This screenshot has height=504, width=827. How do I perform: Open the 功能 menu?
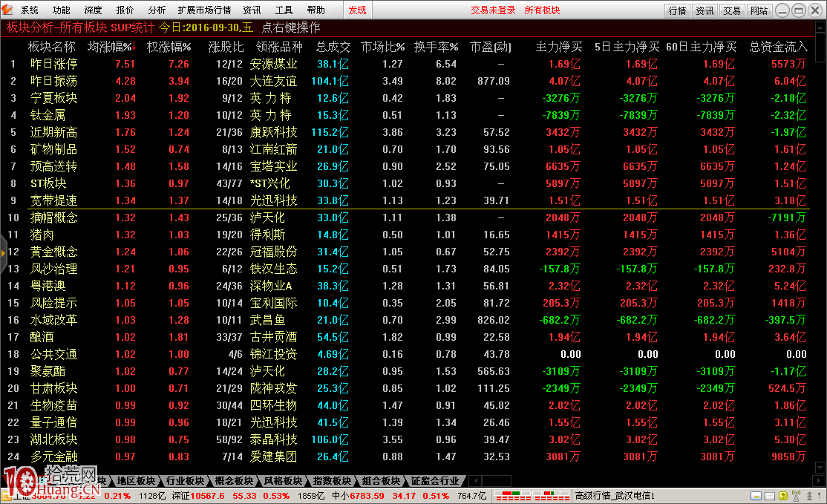click(x=61, y=10)
